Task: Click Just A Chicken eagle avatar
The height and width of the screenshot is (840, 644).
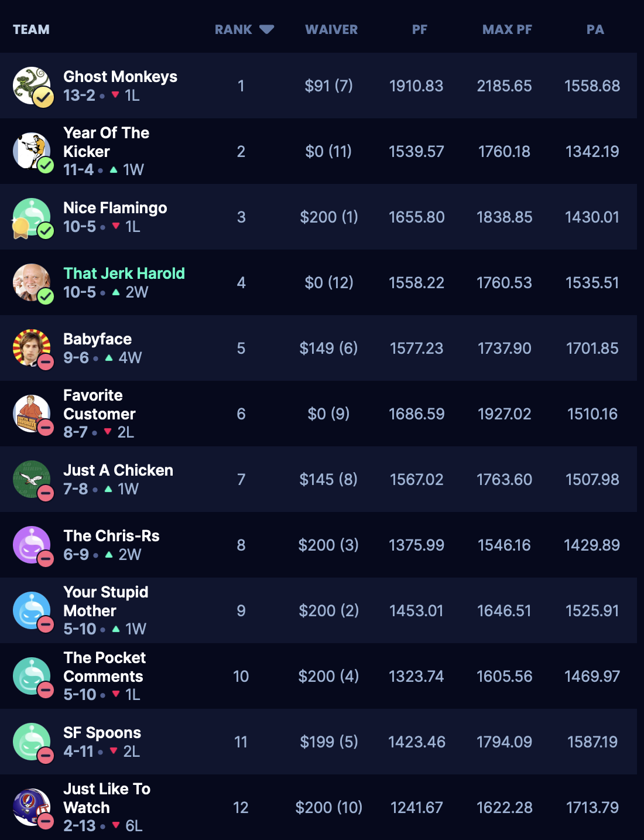Action: click(x=32, y=479)
